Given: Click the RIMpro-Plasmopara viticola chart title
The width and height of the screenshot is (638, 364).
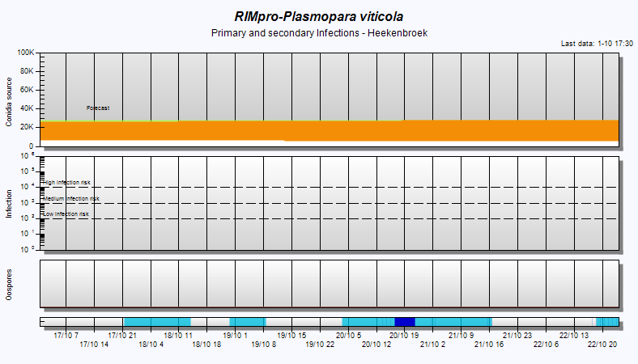Looking at the screenshot, I should [x=318, y=17].
